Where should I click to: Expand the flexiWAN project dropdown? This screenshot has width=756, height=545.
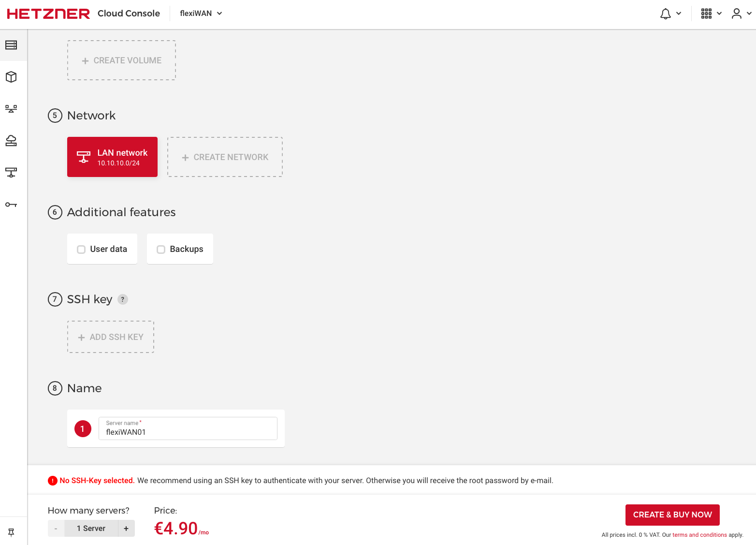pos(201,14)
